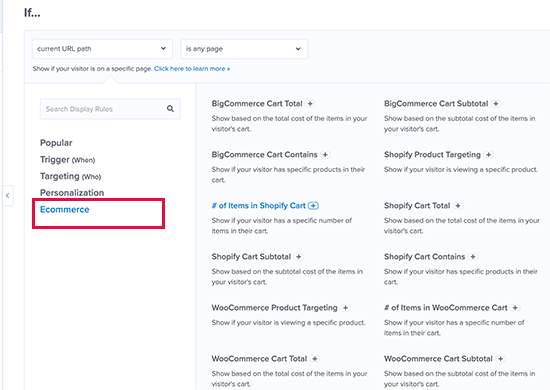
Task: Choose the BigCommerce Cart Subtotal rule title
Action: (436, 104)
